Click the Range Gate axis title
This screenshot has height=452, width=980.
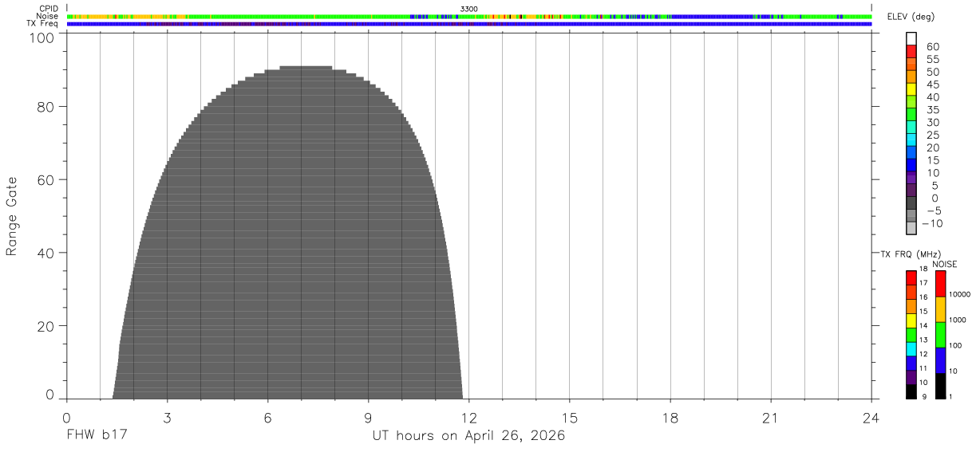pyautogui.click(x=12, y=216)
